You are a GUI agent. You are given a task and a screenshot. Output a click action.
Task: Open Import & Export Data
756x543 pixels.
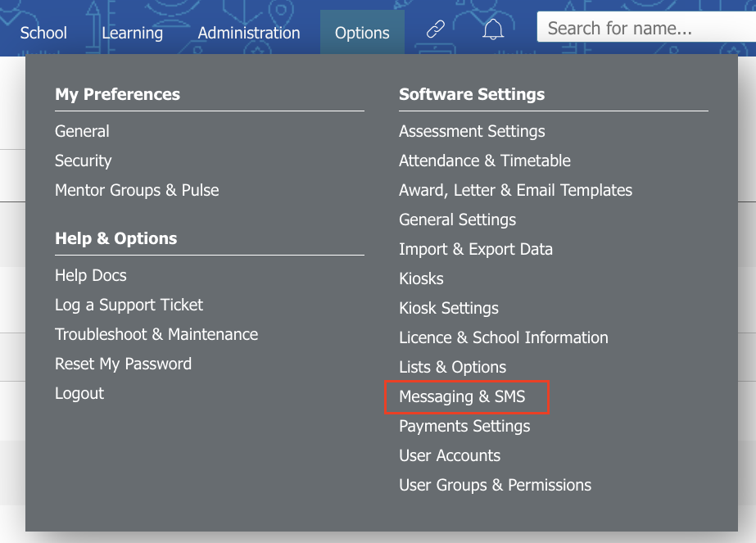(475, 249)
